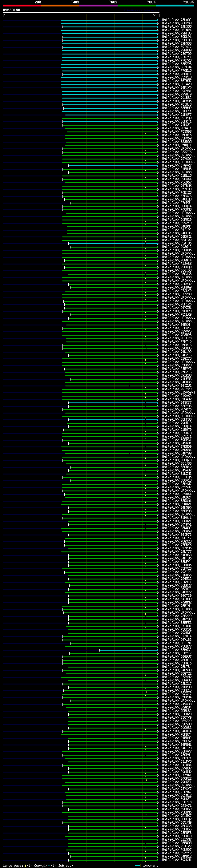Select hit label UniRef100_B4MD12
The height and width of the screenshot is (868, 197).
(x=176, y=857)
